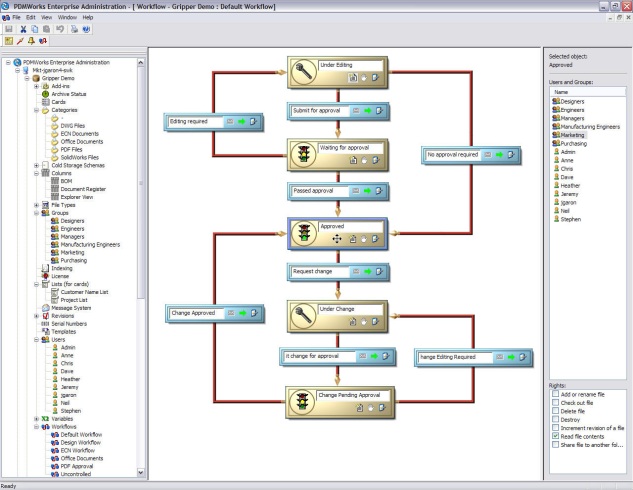Image resolution: width=633 pixels, height=490 pixels.
Task: Click document icon on Request change transition
Action: point(379,272)
